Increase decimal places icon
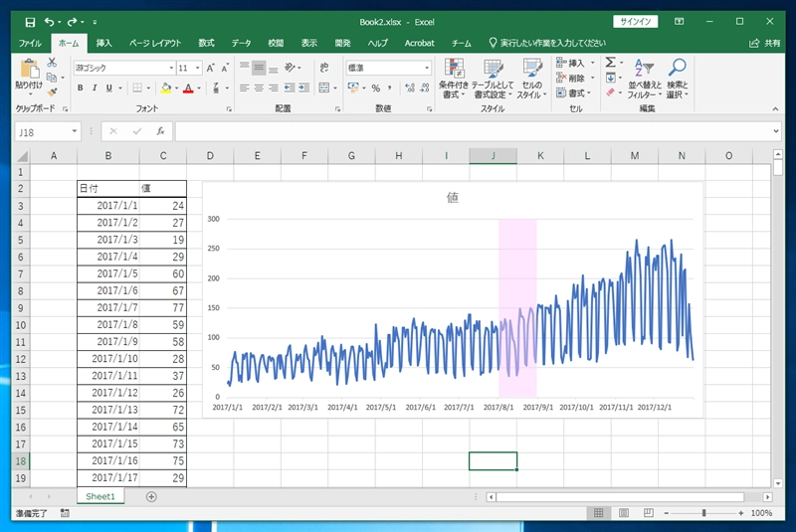The image size is (796, 532). tap(410, 88)
